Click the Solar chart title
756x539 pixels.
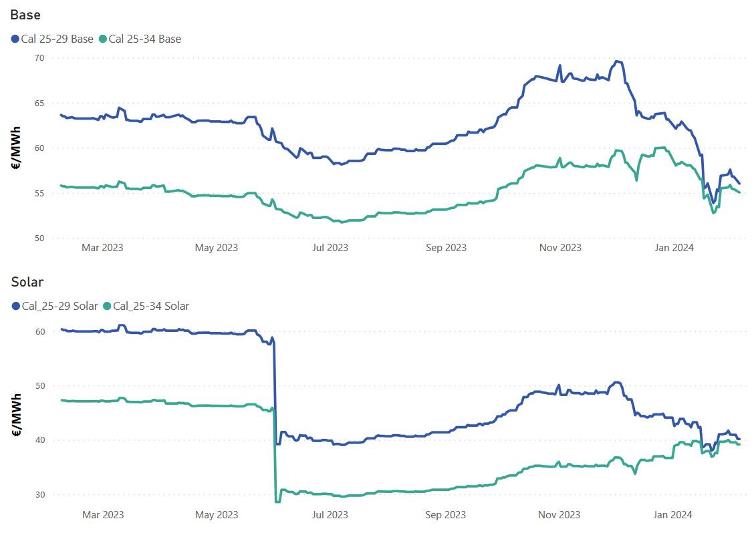pos(27,282)
